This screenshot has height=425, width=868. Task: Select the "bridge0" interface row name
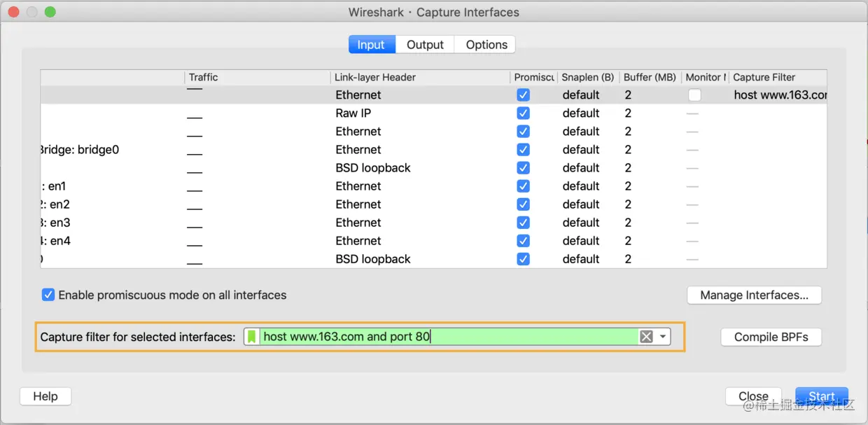tap(80, 150)
